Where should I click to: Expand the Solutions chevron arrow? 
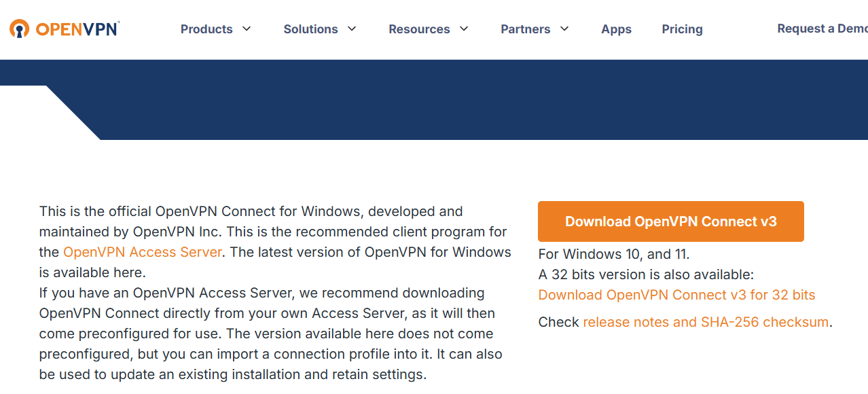352,29
